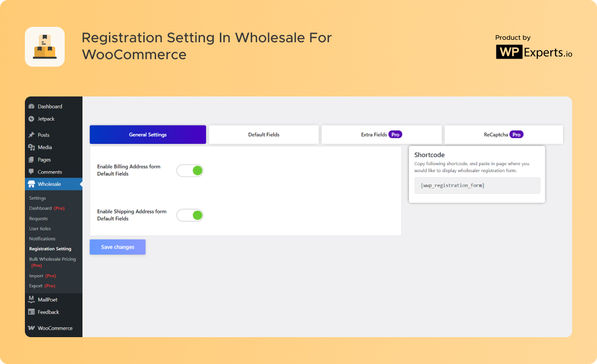Toggle Enable Billing Address form Default Fields
The width and height of the screenshot is (597, 364).
tap(190, 171)
